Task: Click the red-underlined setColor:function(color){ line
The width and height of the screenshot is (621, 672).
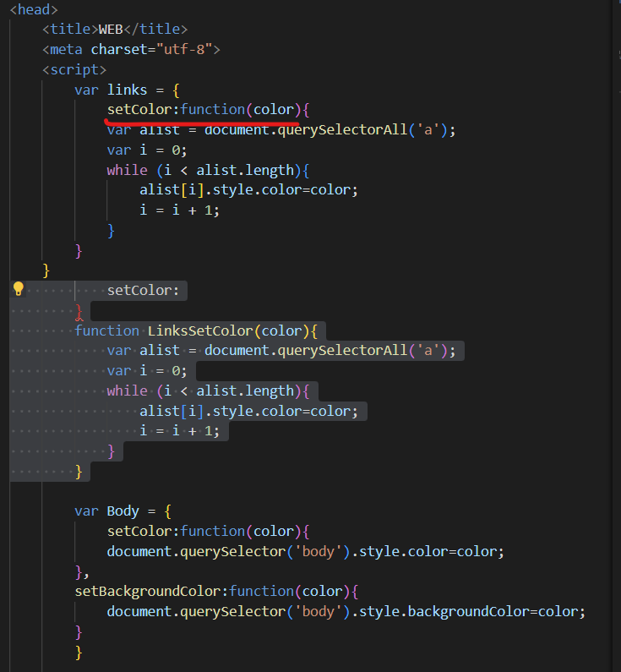Action: (208, 110)
